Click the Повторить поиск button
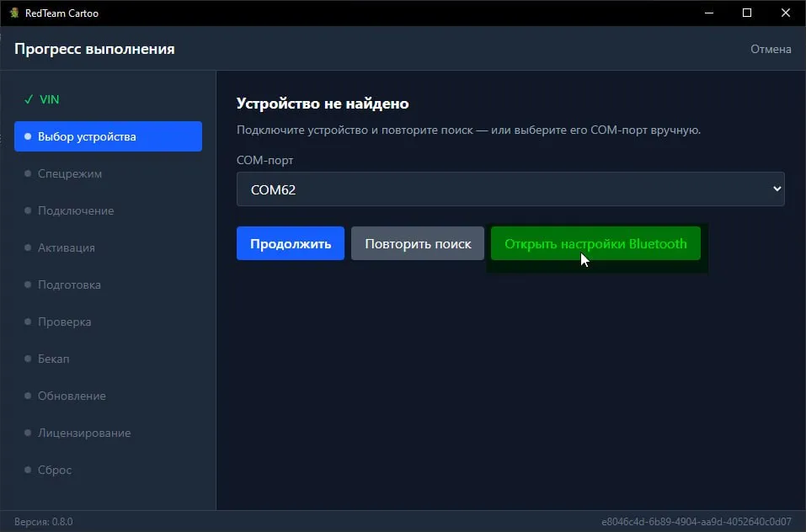This screenshot has height=532, width=806. point(418,243)
